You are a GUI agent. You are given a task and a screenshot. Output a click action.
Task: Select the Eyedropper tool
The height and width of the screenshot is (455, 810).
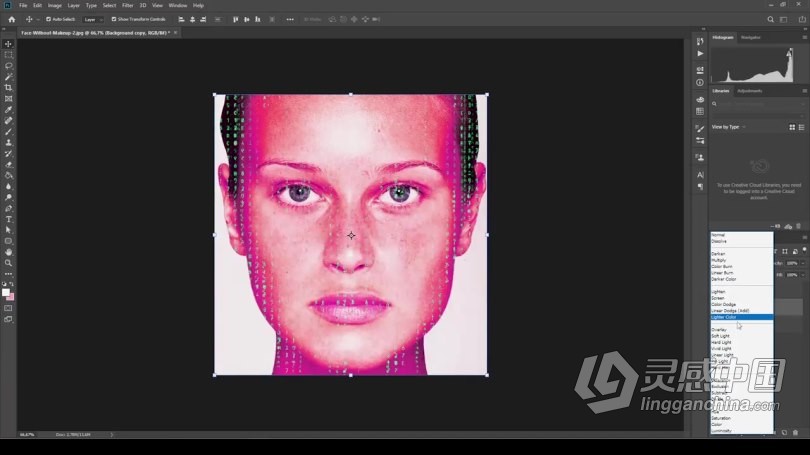tap(8, 110)
